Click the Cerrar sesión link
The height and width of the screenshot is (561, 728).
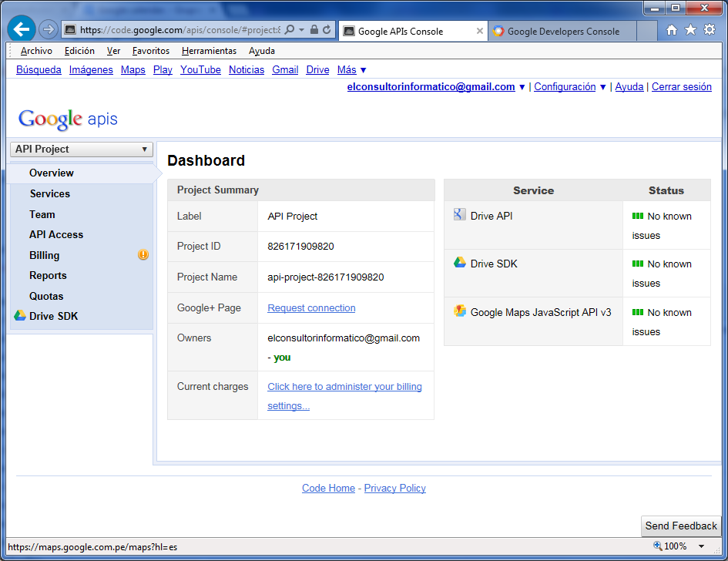pyautogui.click(x=681, y=87)
